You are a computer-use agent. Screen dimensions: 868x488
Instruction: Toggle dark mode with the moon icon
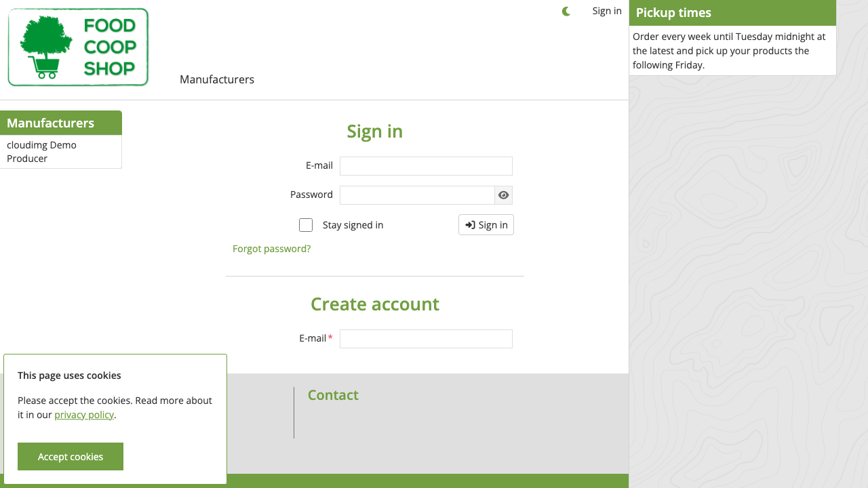coord(566,11)
